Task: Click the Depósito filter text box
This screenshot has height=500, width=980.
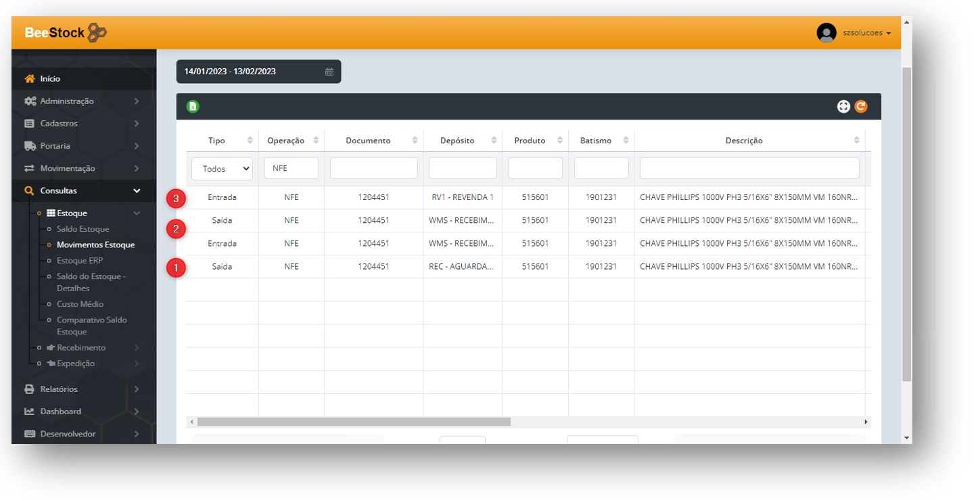Action: [463, 169]
